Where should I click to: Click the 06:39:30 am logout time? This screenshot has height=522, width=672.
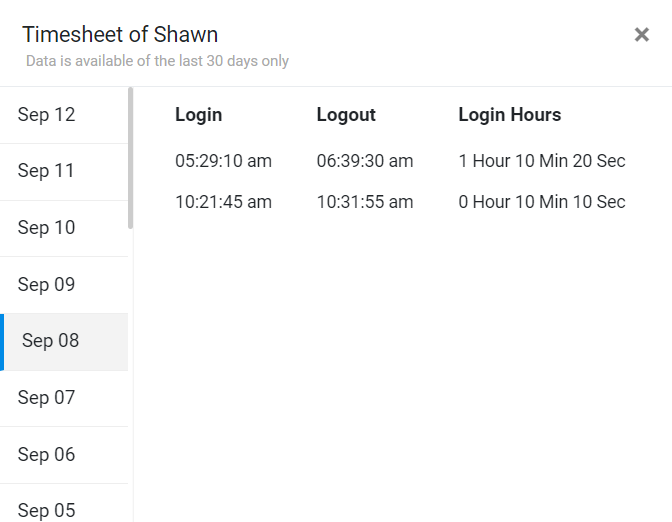click(x=365, y=161)
